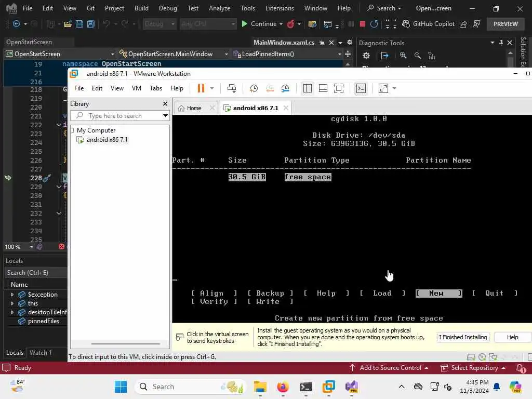Enter full screen mode in VMware
The width and height of the screenshot is (532, 399).
coord(339,88)
